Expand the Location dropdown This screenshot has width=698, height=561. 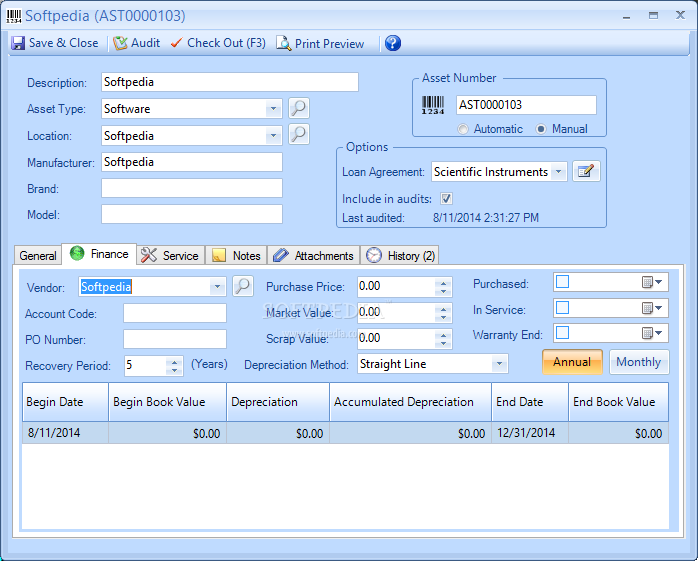click(x=273, y=135)
